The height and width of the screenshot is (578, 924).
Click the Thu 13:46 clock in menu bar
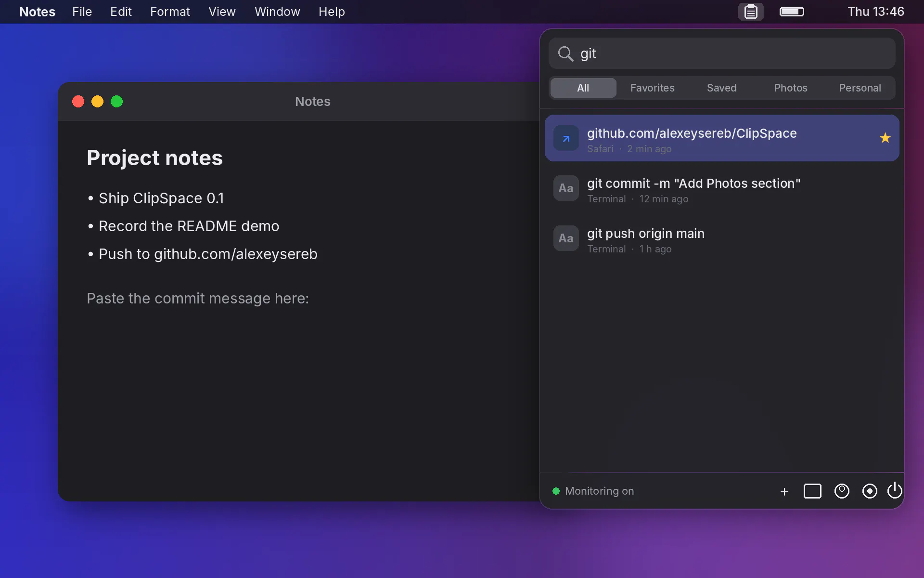click(876, 12)
